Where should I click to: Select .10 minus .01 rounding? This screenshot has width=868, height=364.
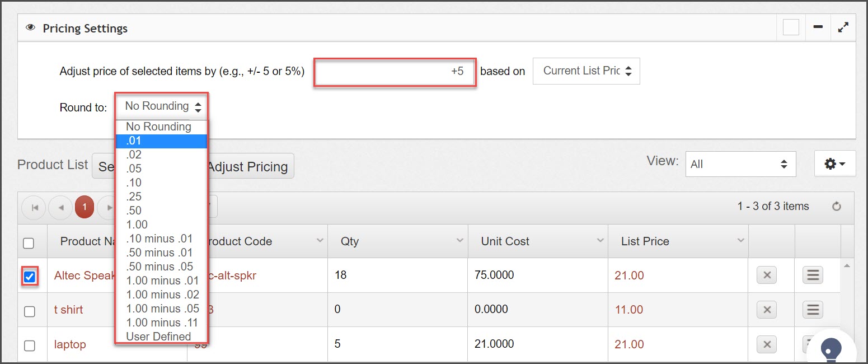[161, 239]
